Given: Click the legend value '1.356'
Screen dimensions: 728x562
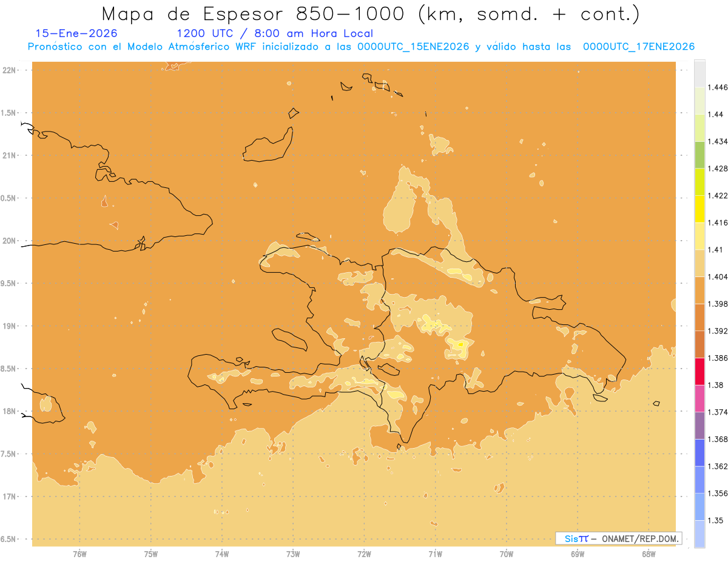Looking at the screenshot, I should pos(717,493).
